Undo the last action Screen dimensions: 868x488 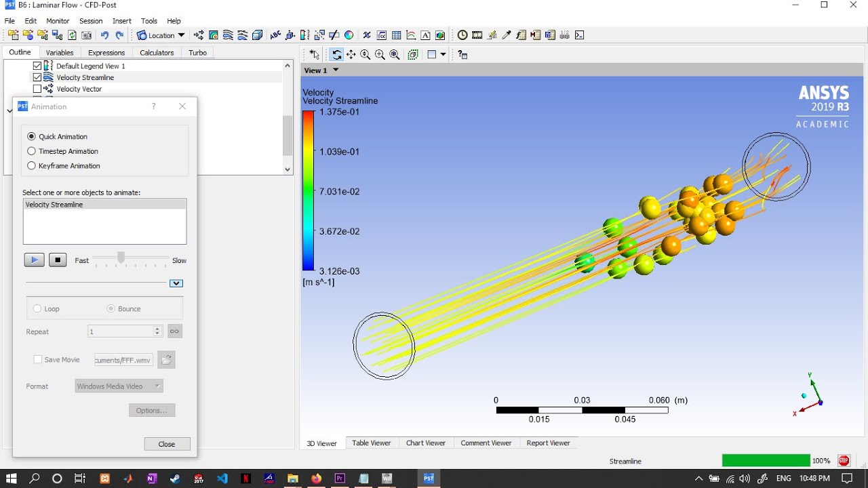[x=104, y=35]
